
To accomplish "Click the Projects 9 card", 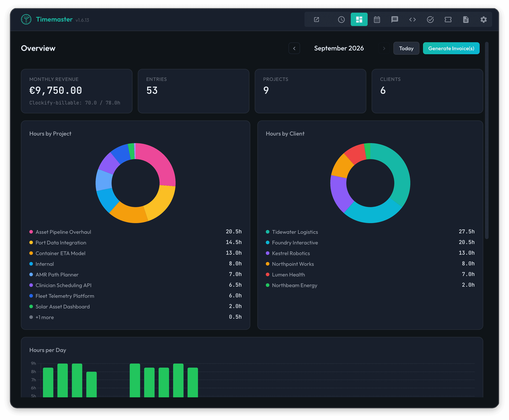I will click(310, 91).
